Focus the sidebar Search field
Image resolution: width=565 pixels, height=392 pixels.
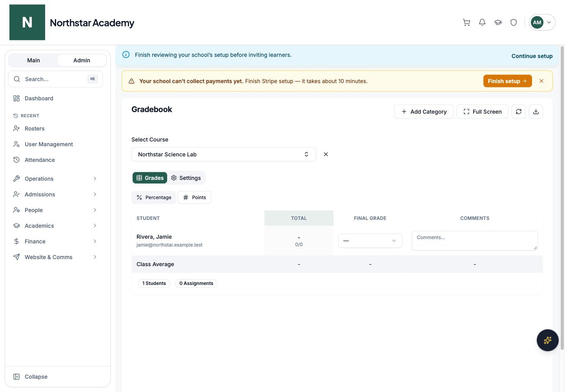coord(55,79)
